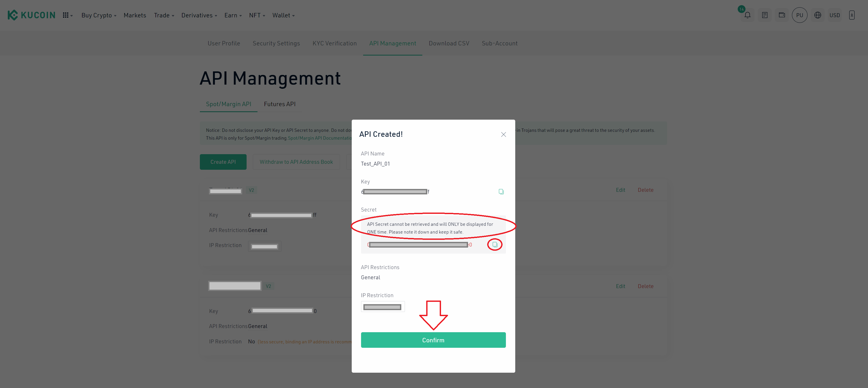
Task: Click the Create API button
Action: [x=223, y=162]
